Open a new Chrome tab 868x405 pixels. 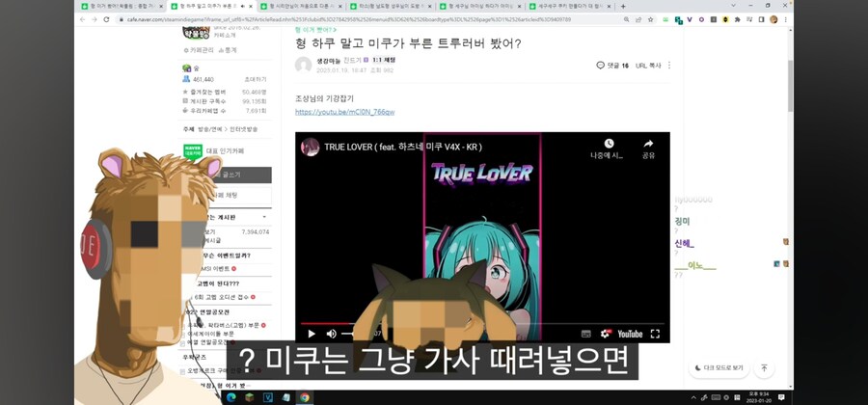click(x=623, y=6)
